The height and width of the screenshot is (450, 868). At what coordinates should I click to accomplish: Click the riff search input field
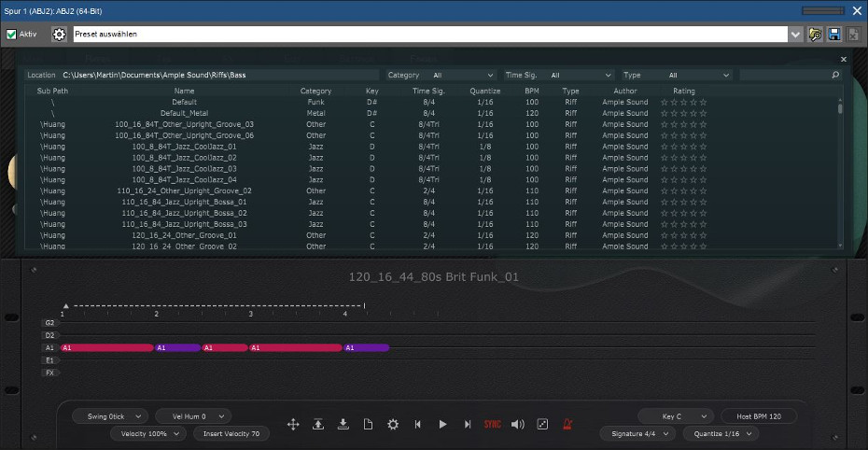coord(786,75)
